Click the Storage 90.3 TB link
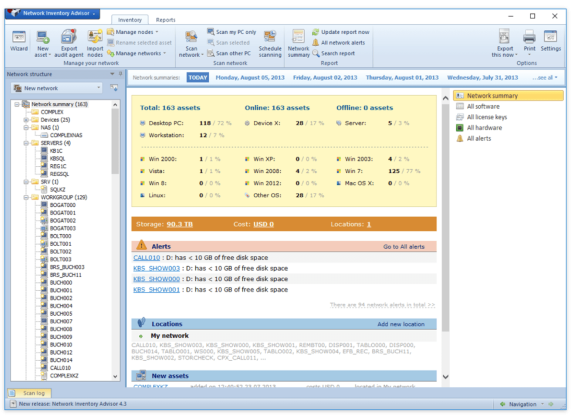 [x=180, y=224]
